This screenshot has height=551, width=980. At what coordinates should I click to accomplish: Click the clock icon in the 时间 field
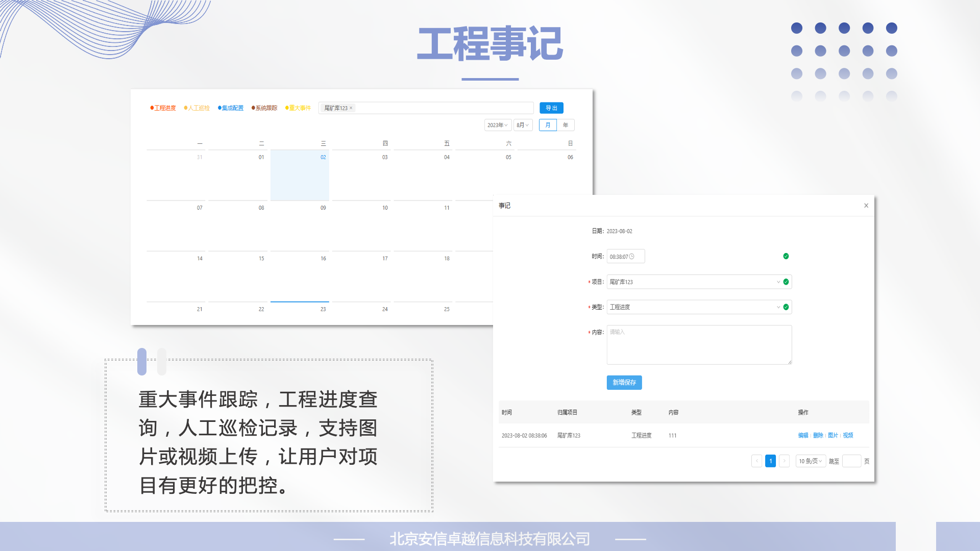point(632,257)
